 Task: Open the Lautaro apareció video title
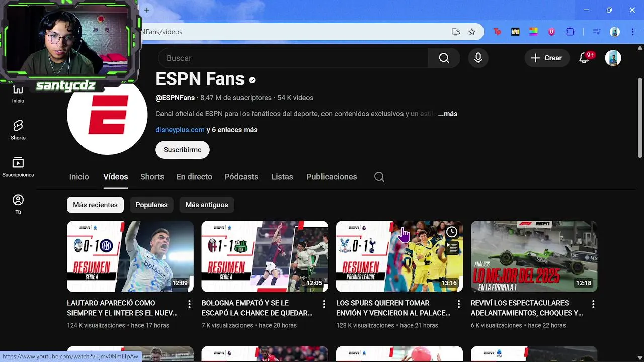(122, 308)
